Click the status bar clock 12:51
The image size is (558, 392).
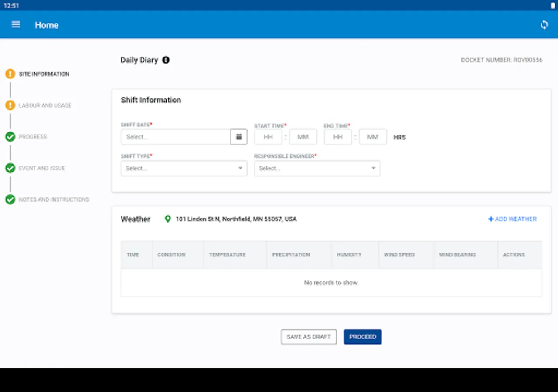pyautogui.click(x=11, y=6)
